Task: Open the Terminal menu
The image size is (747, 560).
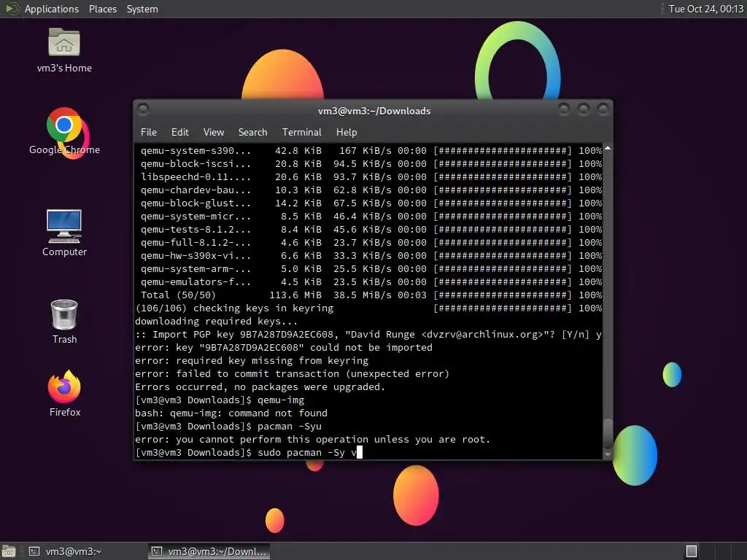Action: 301,133
